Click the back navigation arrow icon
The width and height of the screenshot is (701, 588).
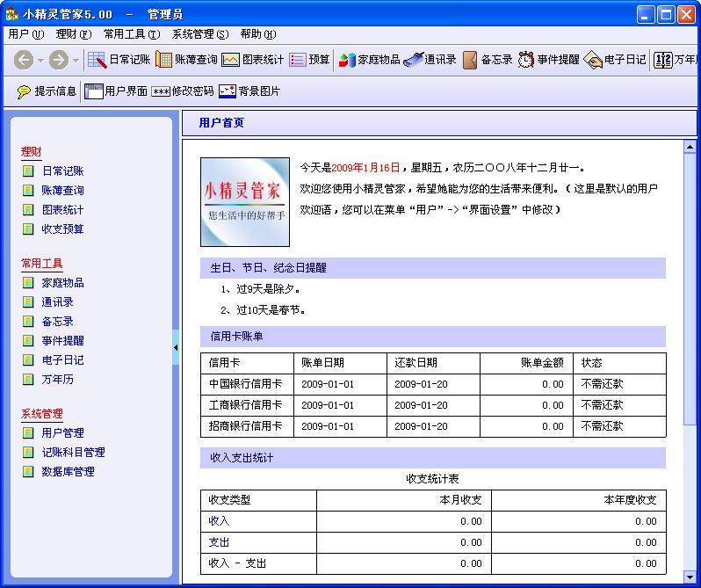[x=23, y=60]
